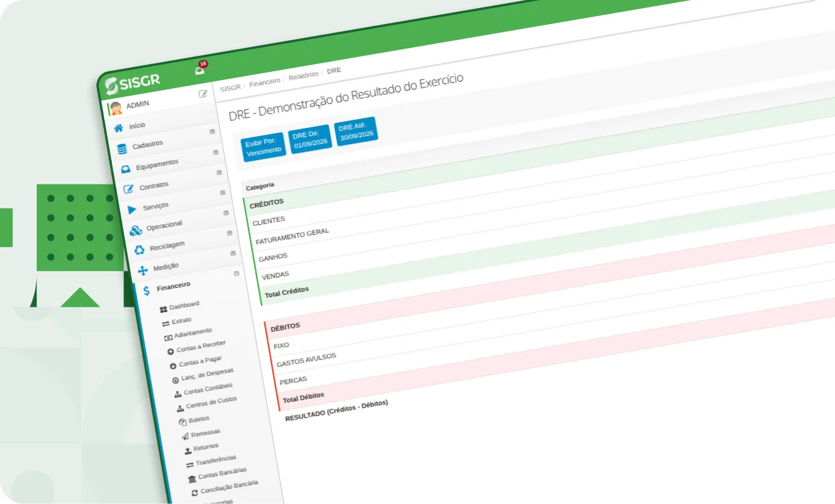The width and height of the screenshot is (835, 504).
Task: Click the Relatórios breadcrumb link
Action: point(303,75)
